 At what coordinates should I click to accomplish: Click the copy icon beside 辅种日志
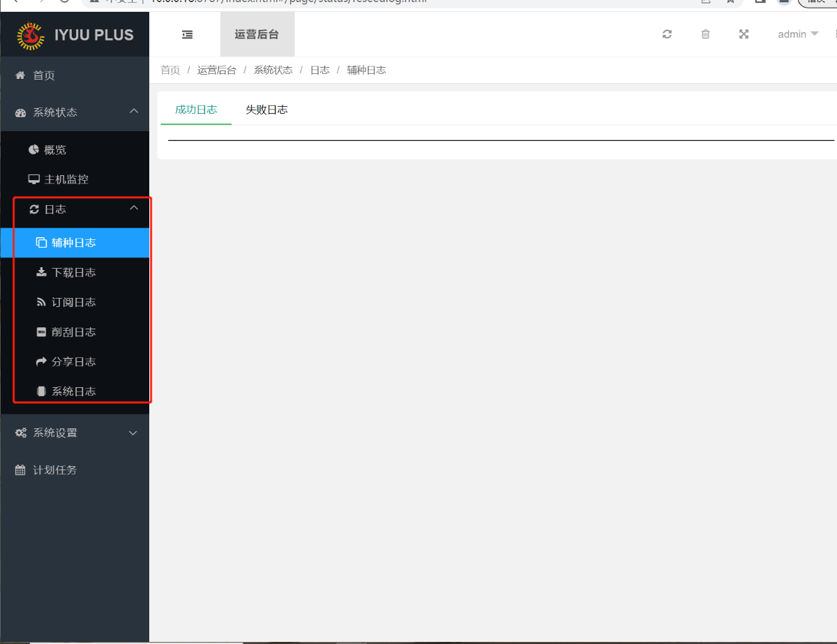[x=41, y=243]
